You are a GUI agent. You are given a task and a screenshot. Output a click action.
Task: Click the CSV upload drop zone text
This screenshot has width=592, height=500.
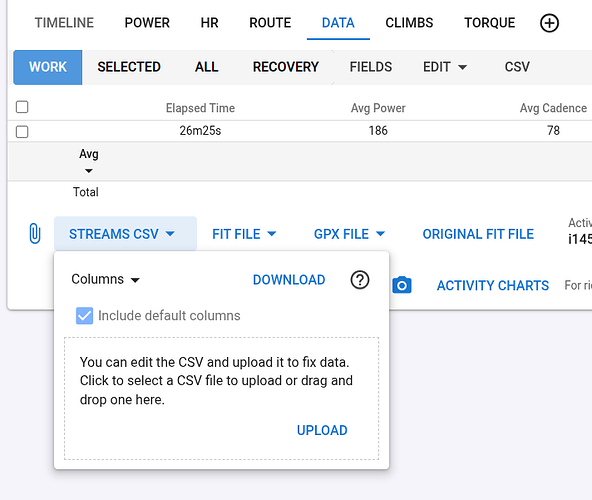pos(216,381)
